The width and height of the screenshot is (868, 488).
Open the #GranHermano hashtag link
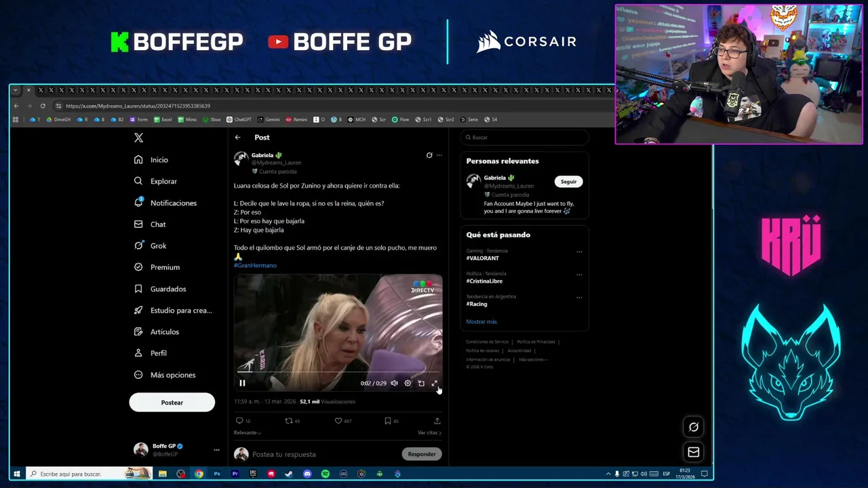[255, 266]
